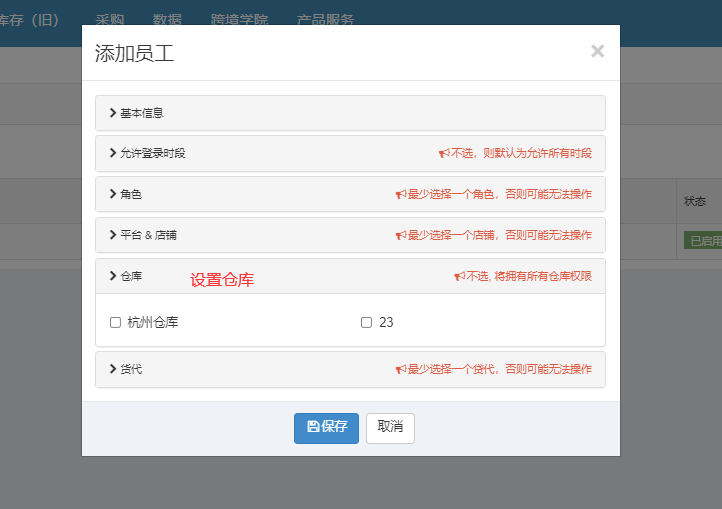Click the 取消 cancel button
This screenshot has width=722, height=509.
pyautogui.click(x=390, y=427)
